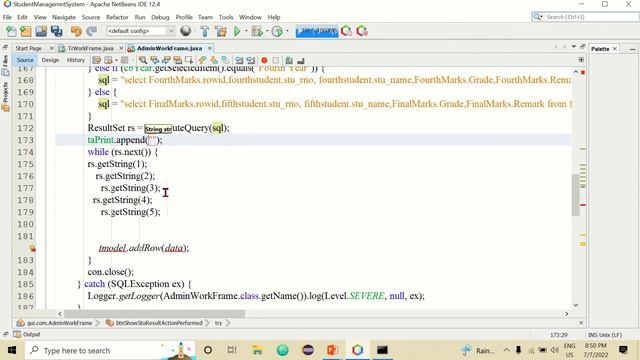Click the btnShowStuResultActionPerformed breadcrumb

click(x=155, y=323)
